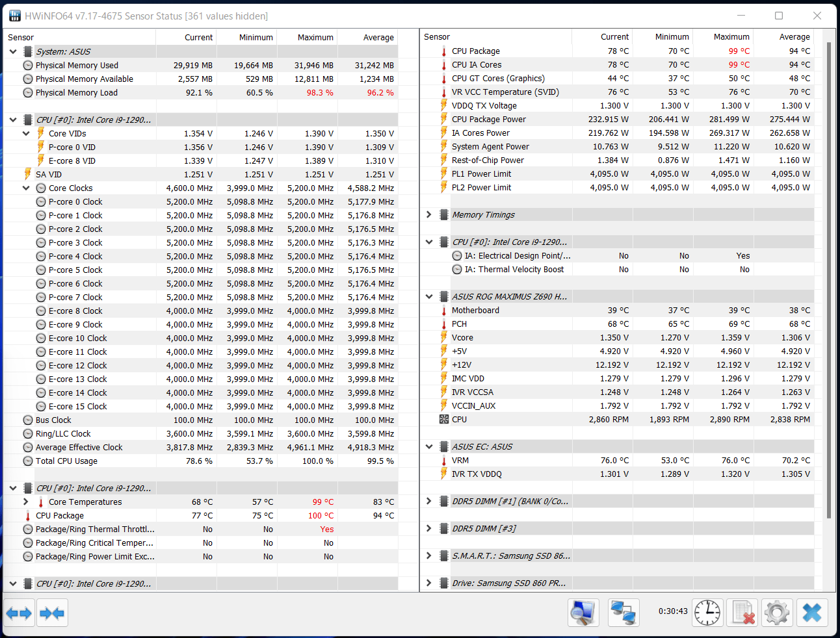840x638 pixels.
Task: Click the thermometer icon beside Motherboard
Action: point(444,311)
